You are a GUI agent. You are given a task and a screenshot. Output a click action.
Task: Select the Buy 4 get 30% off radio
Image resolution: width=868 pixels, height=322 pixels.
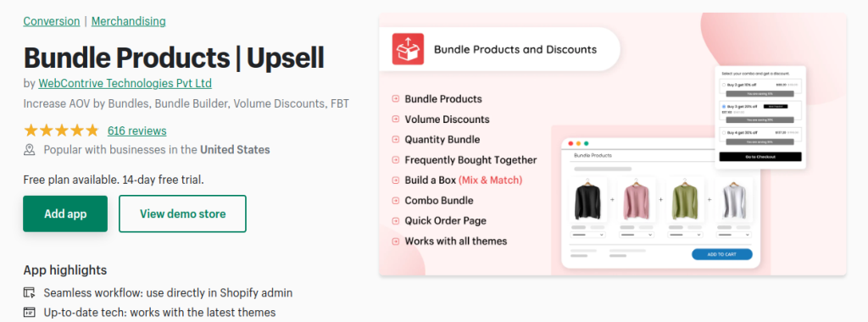coord(724,133)
